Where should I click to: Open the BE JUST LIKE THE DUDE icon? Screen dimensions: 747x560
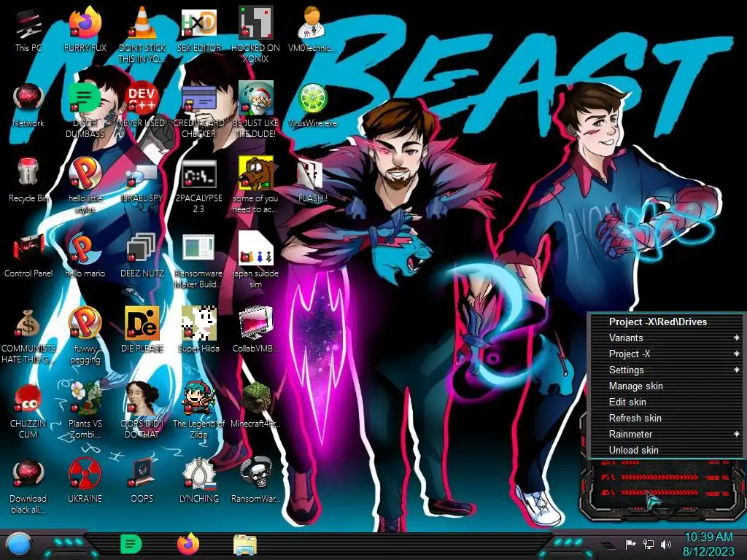(255, 109)
